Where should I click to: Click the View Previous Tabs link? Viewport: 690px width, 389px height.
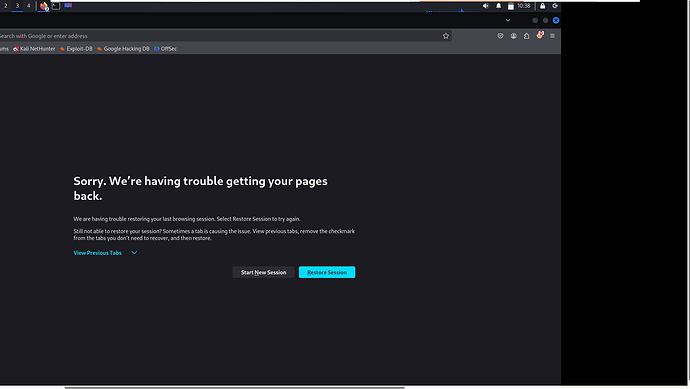[97, 253]
